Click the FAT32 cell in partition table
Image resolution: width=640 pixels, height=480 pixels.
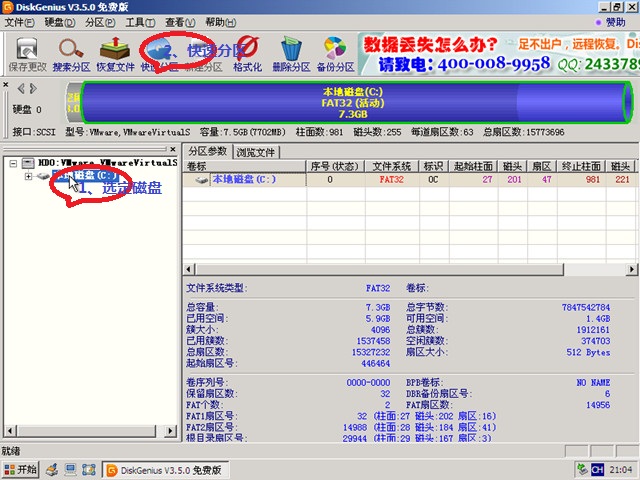[x=391, y=180]
